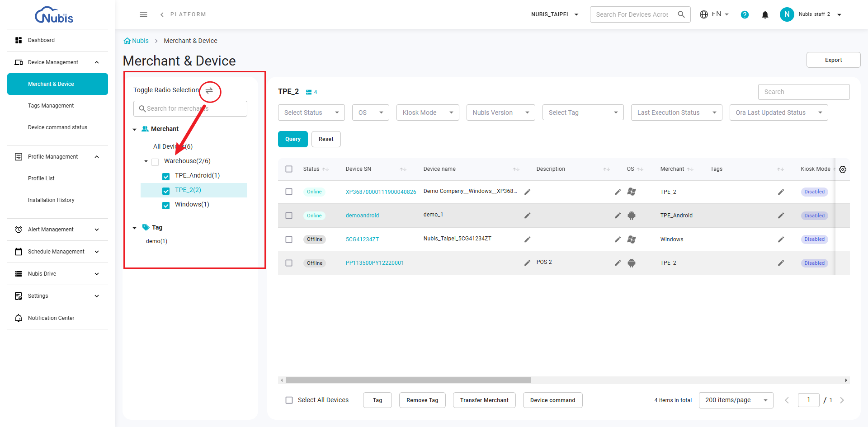Viewport: 868px width, 427px height.
Task: Change the 200 items/page dropdown
Action: click(x=736, y=400)
